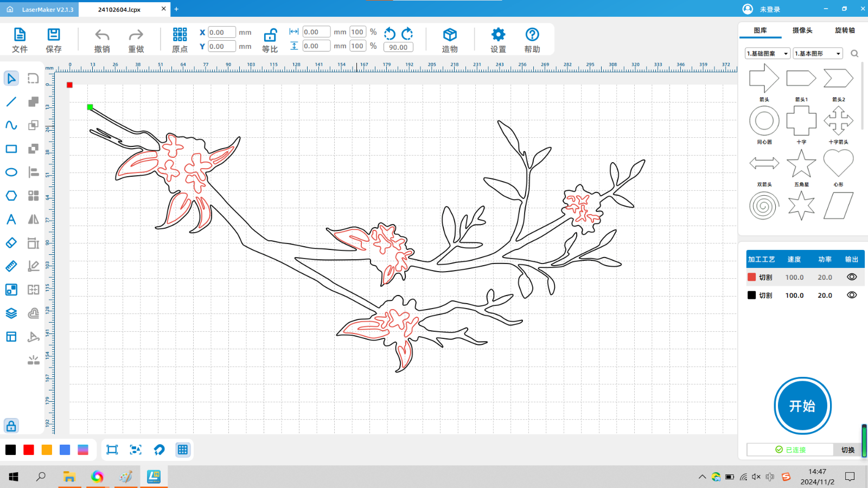This screenshot has width=868, height=488.
Task: Open the settings gear
Action: point(498,36)
